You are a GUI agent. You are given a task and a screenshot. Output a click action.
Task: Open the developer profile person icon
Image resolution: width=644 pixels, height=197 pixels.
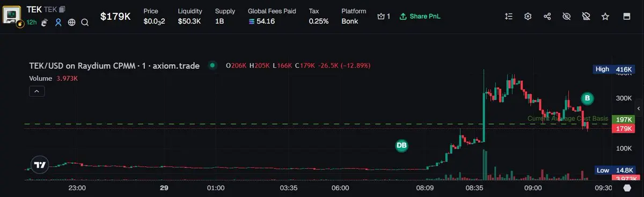coord(59,22)
